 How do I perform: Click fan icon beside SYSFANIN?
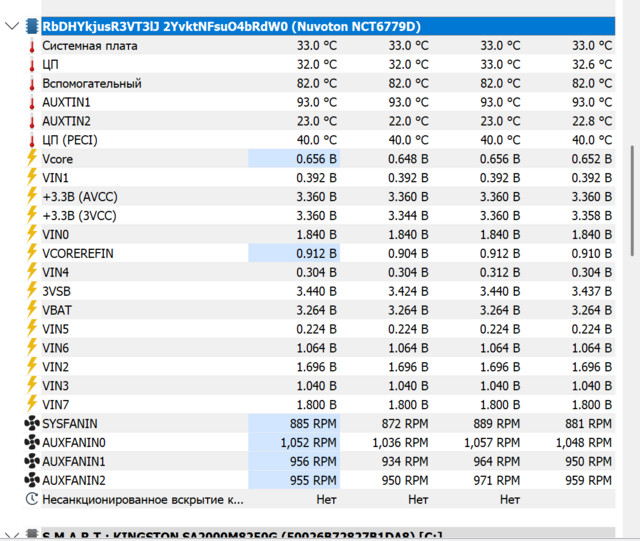(31, 423)
